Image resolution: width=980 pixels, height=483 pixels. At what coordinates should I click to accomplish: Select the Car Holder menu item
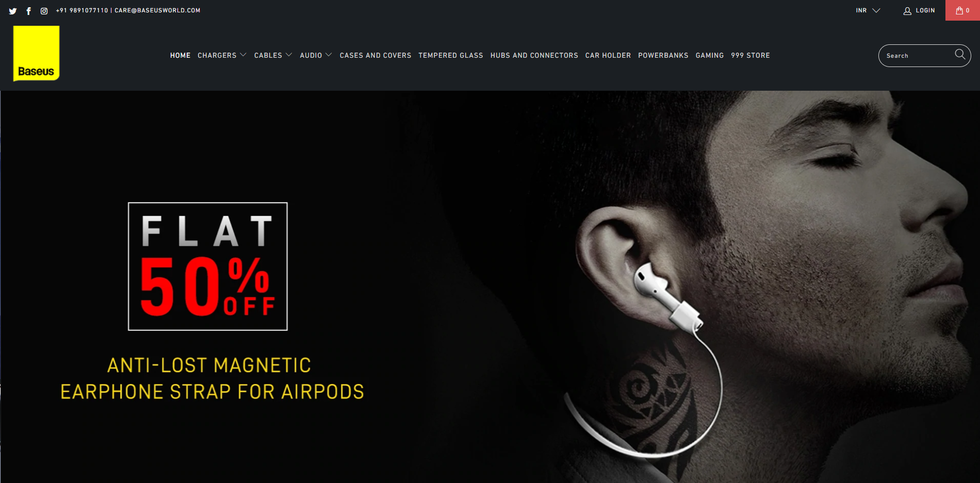pos(608,55)
